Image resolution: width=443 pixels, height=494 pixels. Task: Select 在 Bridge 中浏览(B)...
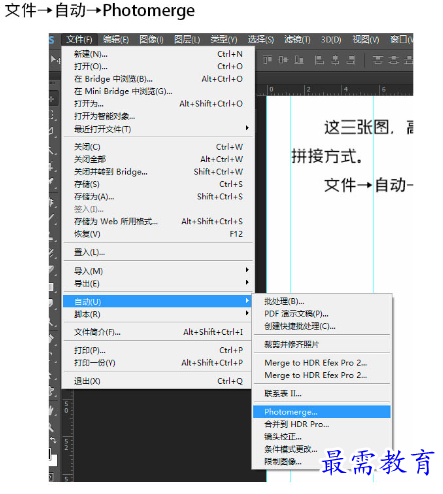point(157,79)
